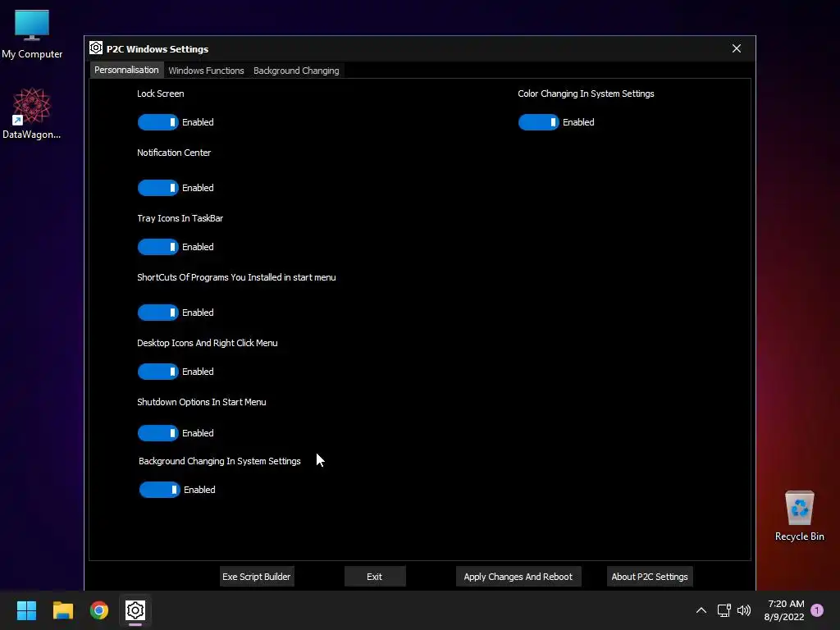This screenshot has width=840, height=630.
Task: Select the Recycle Bin desktop icon
Action: pos(799,516)
